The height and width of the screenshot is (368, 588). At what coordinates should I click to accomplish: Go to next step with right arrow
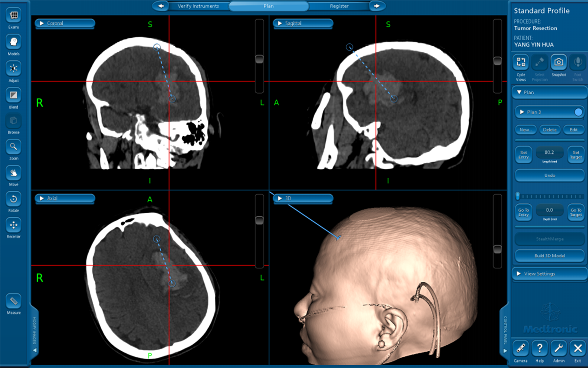click(377, 6)
